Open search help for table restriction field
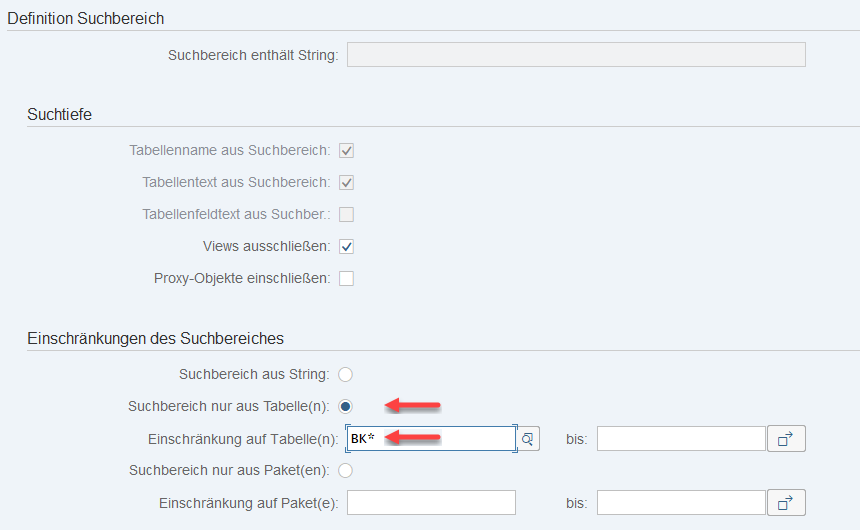860x530 pixels. (528, 439)
